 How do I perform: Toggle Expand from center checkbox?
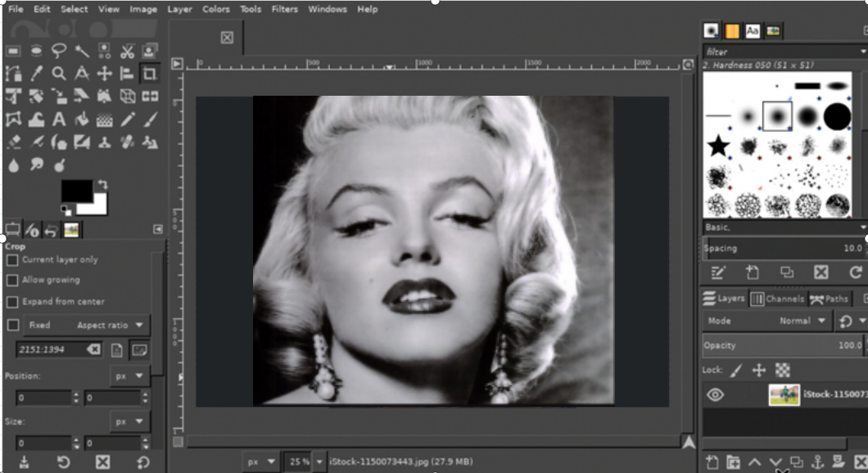(12, 302)
